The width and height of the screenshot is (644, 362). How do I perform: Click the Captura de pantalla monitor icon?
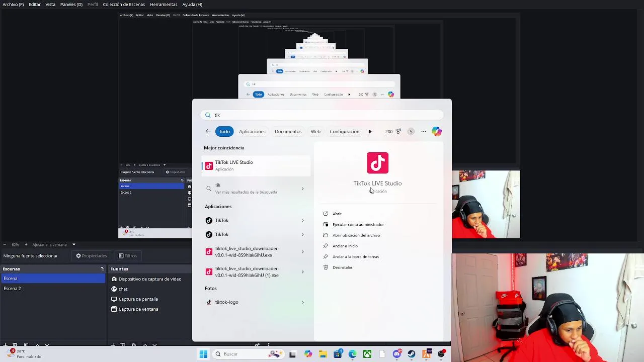click(x=114, y=299)
